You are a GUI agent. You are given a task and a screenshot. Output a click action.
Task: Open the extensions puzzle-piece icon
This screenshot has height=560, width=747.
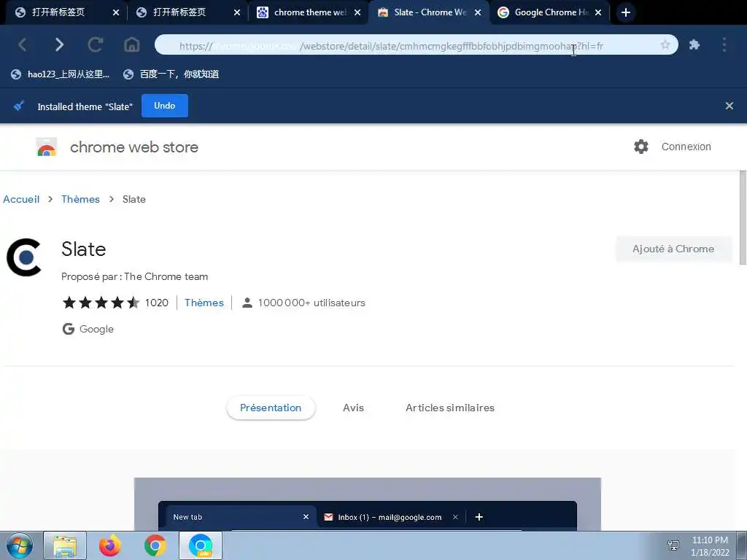(x=694, y=44)
